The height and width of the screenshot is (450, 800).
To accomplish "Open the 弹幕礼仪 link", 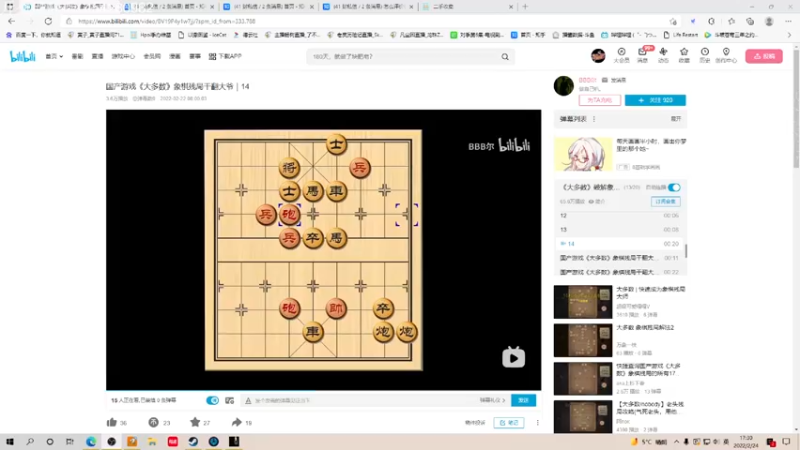I will tap(492, 401).
